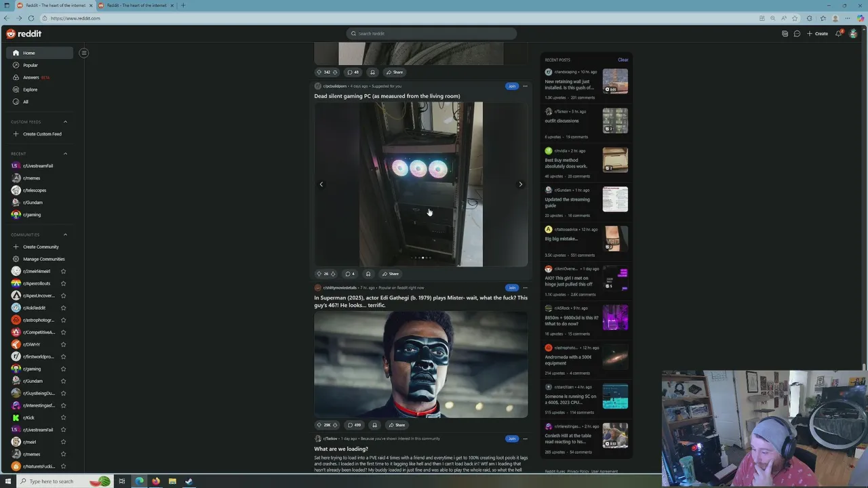Upvote the Dead silent gaming PC post
Viewport: 868px width, 488px height.
319,274
